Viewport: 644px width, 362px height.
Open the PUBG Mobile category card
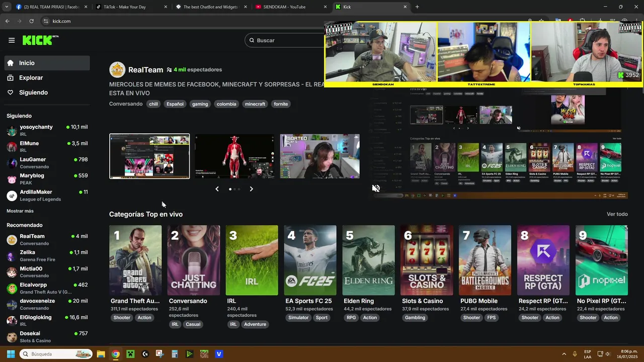click(x=485, y=260)
